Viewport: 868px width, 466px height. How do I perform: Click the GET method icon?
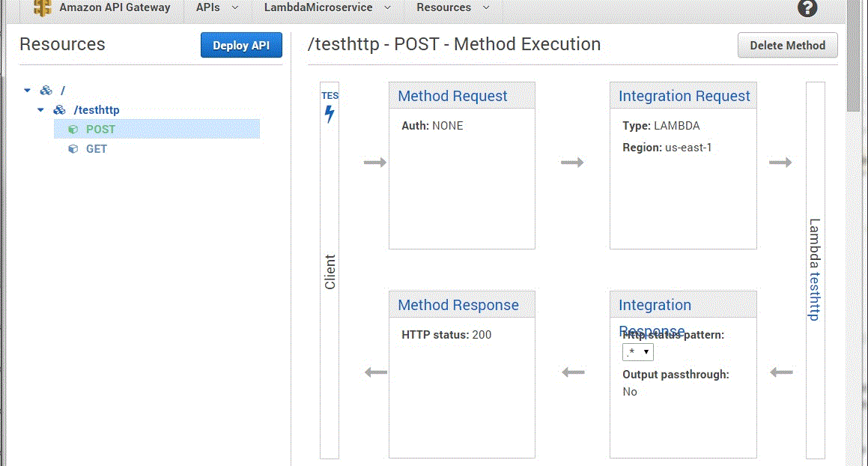pos(73,149)
